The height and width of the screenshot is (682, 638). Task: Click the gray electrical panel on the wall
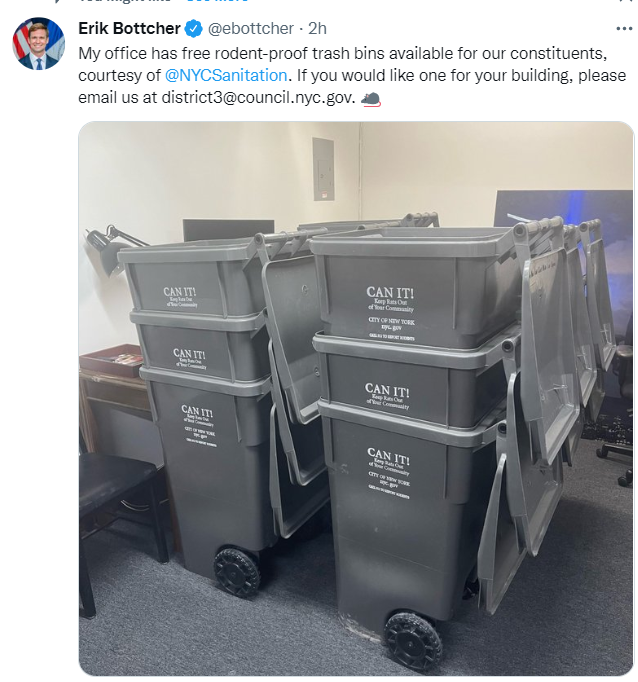[324, 169]
